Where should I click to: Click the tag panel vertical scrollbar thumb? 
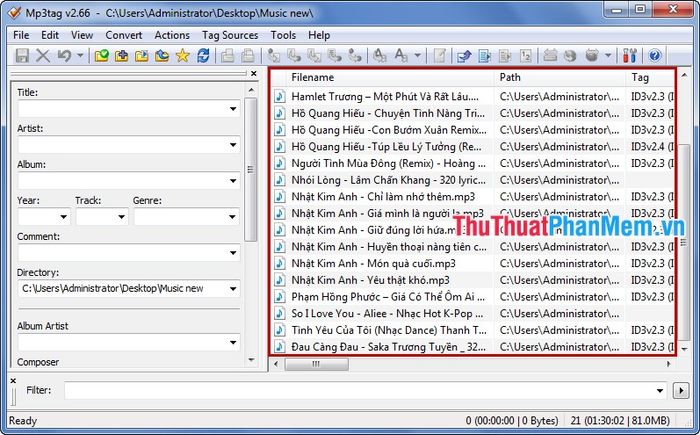[x=250, y=170]
